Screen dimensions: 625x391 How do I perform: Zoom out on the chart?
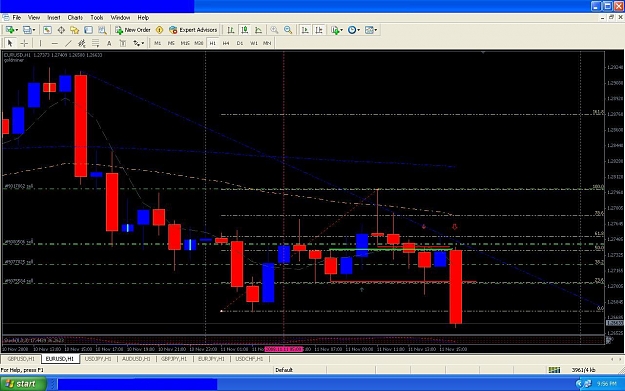[x=288, y=30]
